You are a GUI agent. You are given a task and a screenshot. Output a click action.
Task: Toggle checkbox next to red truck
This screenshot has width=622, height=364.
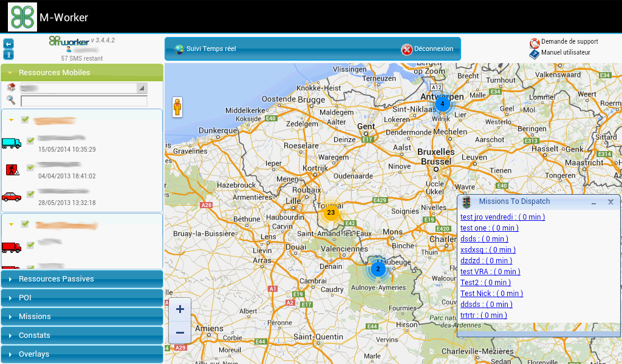coord(30,245)
